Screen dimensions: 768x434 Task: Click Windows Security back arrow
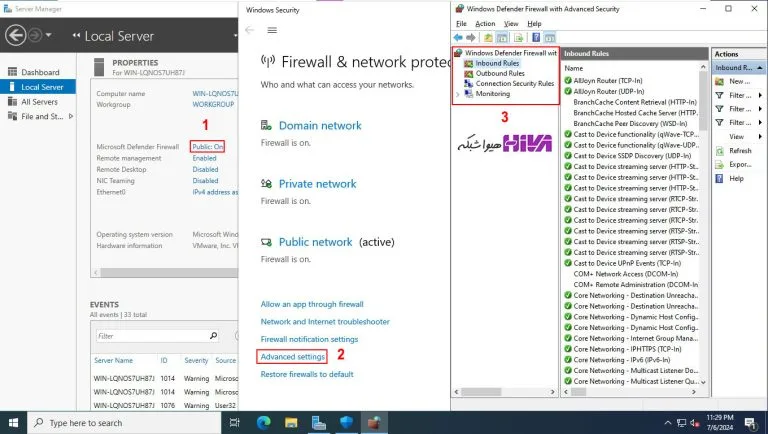(249, 30)
